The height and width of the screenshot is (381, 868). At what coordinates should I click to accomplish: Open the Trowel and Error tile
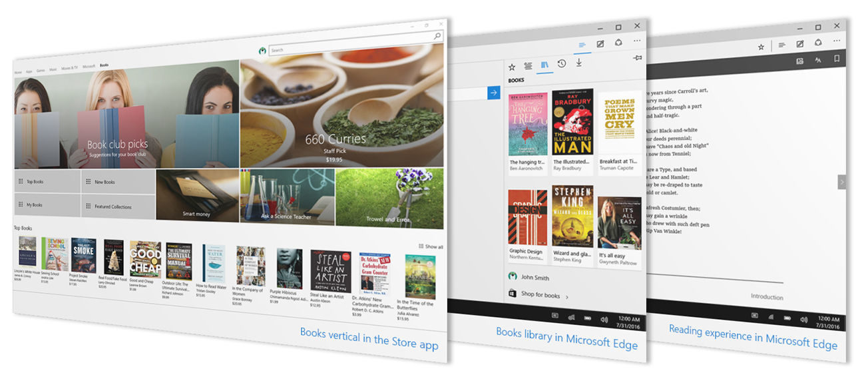click(389, 198)
